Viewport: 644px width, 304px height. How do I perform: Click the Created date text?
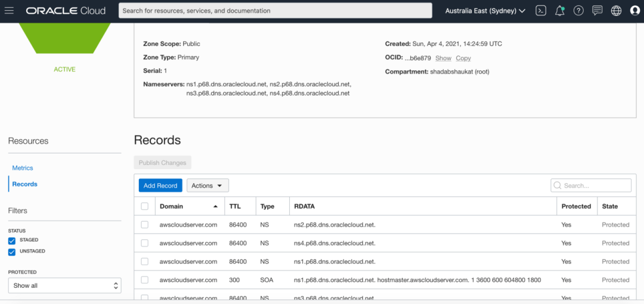click(444, 44)
